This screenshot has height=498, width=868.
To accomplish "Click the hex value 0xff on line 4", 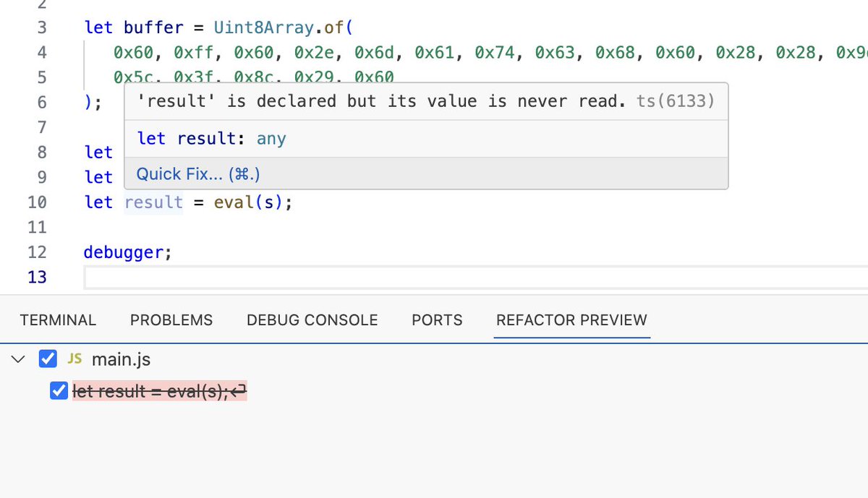I will pyautogui.click(x=192, y=52).
